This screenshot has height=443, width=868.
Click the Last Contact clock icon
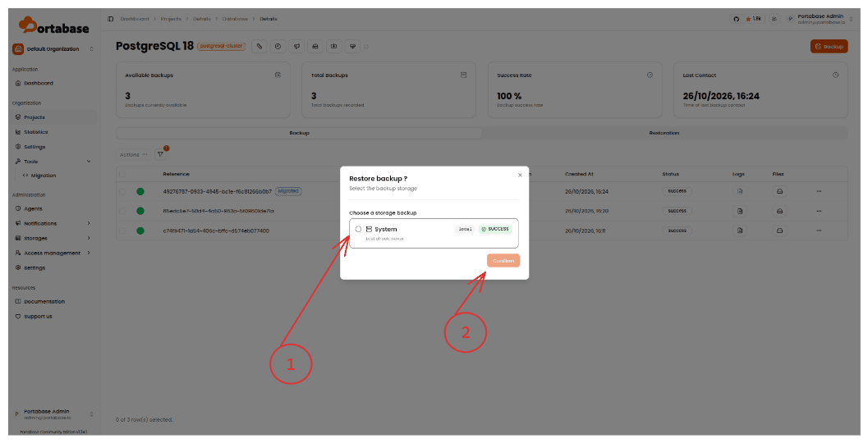click(x=835, y=75)
